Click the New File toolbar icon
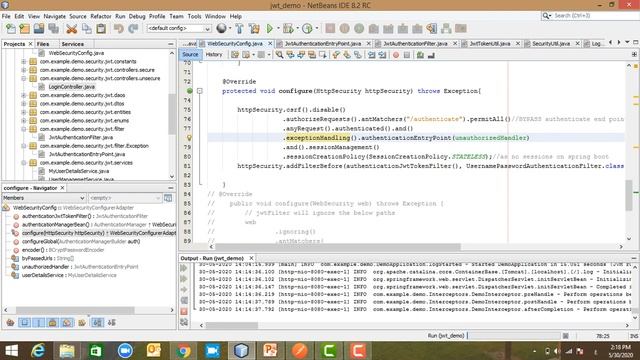The image size is (640, 360). (11, 29)
